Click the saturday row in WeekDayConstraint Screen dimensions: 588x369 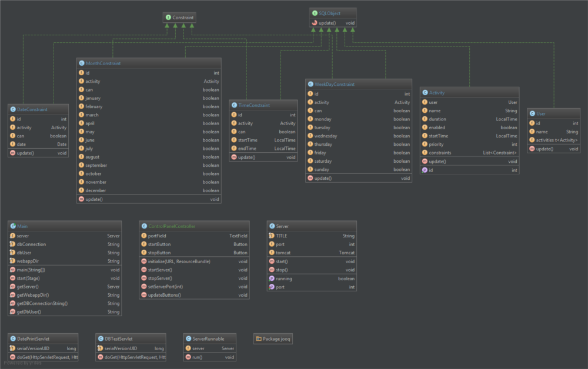(x=359, y=161)
